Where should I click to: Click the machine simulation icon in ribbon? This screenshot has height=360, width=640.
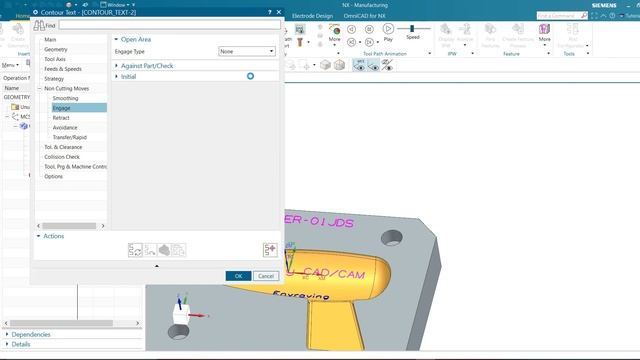pyautogui.click(x=300, y=29)
